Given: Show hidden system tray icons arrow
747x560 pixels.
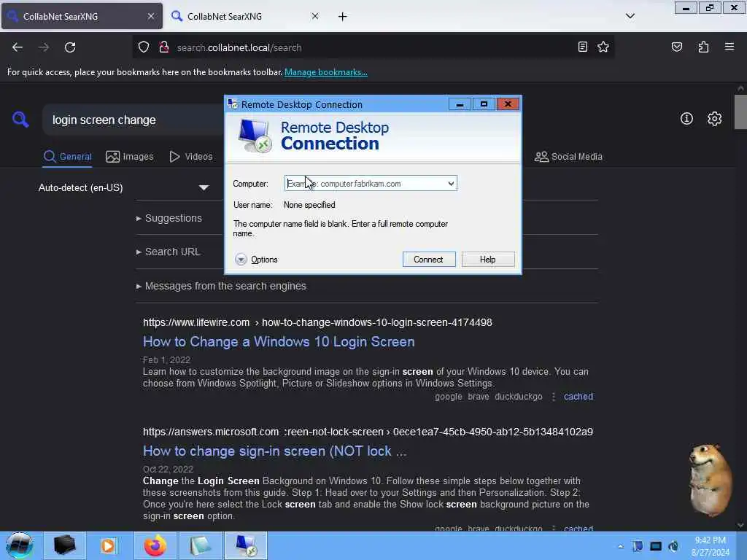Looking at the screenshot, I should tap(620, 546).
